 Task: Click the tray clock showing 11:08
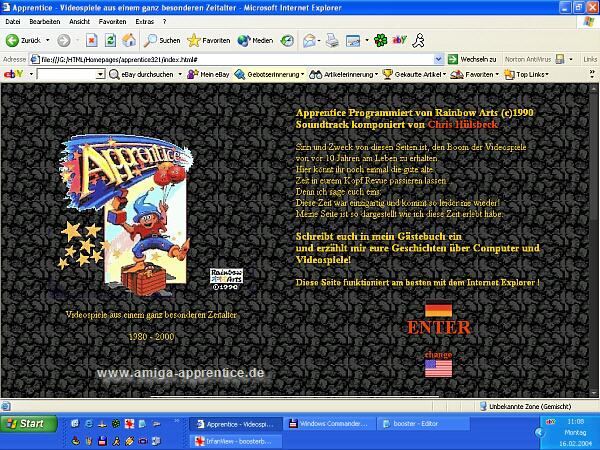[x=576, y=421]
